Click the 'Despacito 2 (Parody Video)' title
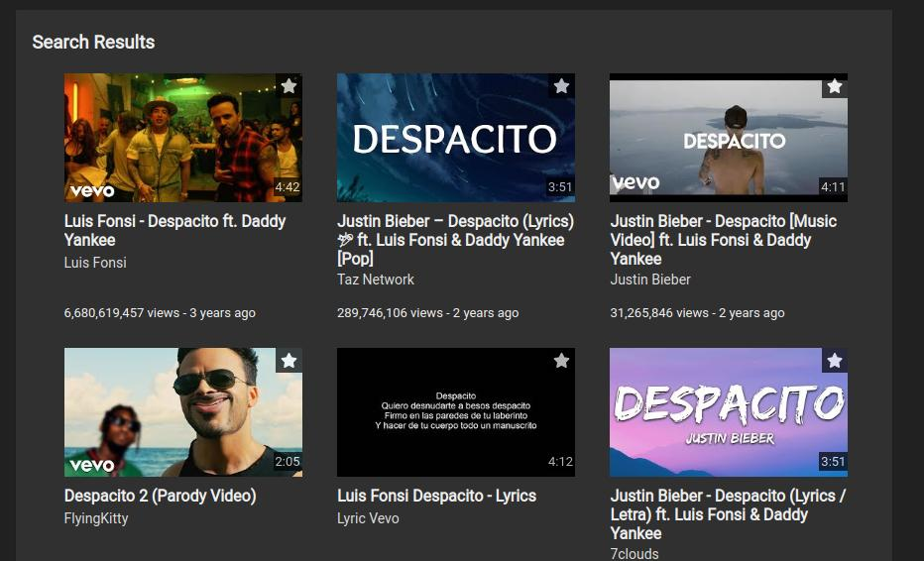Viewport: 924px width, 561px height. 160,496
